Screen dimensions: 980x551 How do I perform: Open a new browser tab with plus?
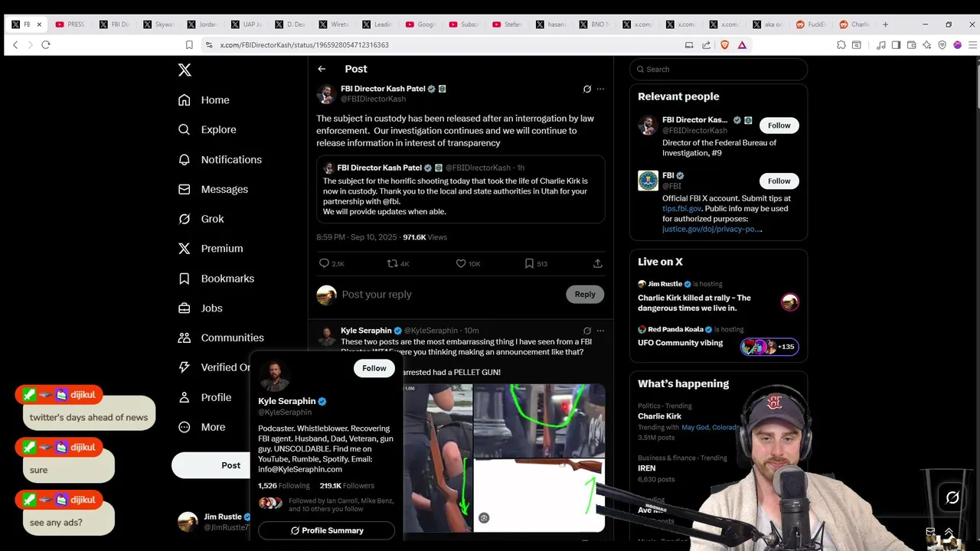(x=886, y=24)
